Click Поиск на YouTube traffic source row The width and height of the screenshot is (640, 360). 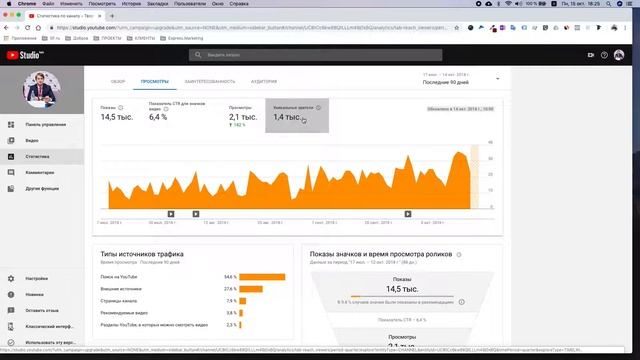point(193,277)
